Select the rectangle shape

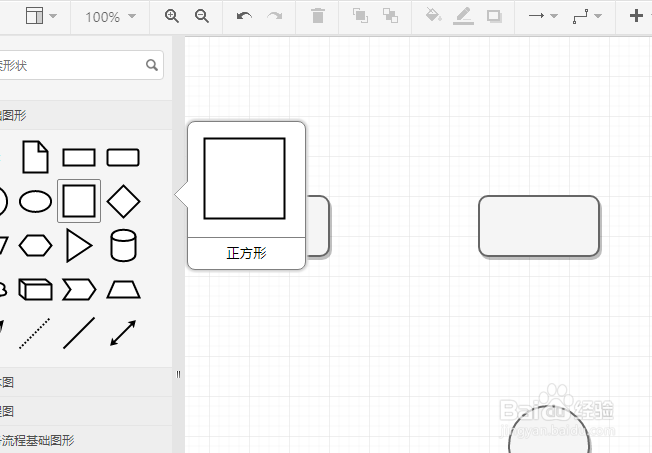point(79,158)
